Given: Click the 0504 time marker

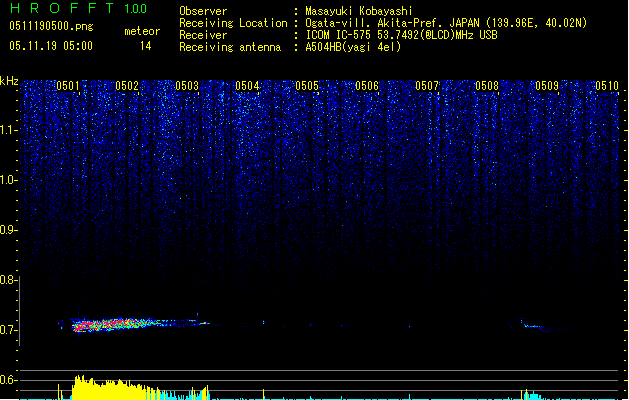Looking at the screenshot, I should (248, 86).
